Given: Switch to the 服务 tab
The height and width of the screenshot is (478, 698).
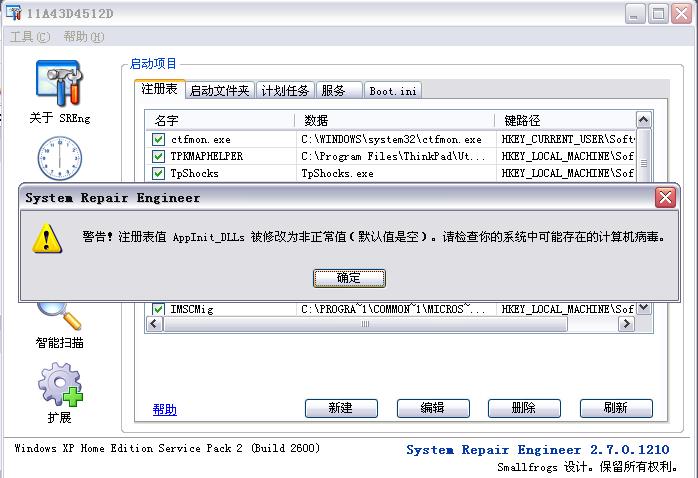Looking at the screenshot, I should point(339,90).
